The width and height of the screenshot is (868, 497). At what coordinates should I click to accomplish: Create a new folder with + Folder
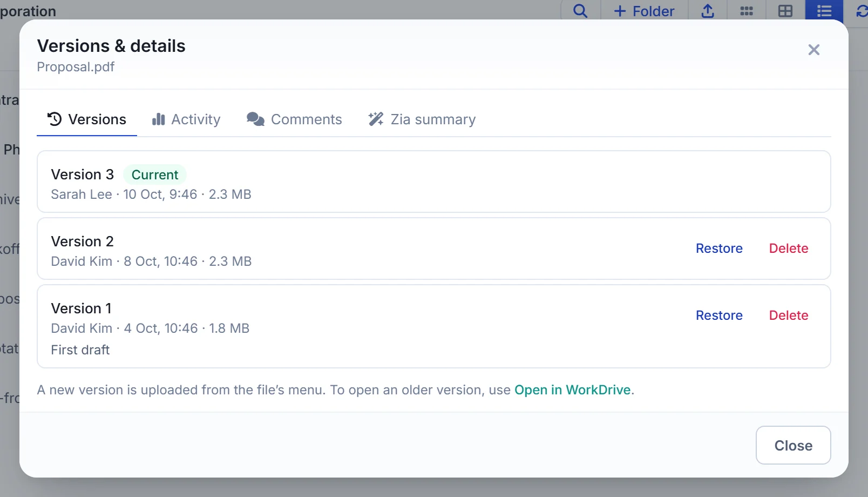pos(645,11)
